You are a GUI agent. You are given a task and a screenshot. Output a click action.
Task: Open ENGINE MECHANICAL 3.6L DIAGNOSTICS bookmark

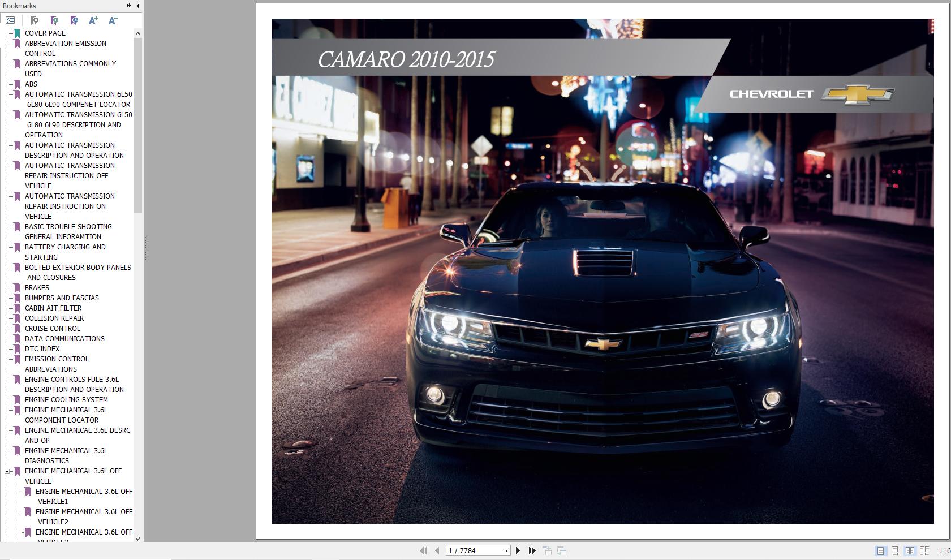pos(66,456)
